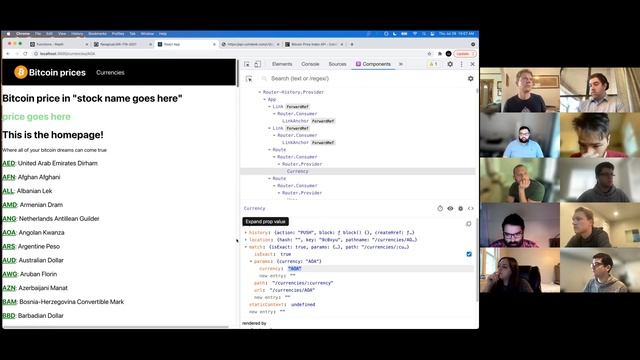Click the localhost address bar

click(229, 53)
